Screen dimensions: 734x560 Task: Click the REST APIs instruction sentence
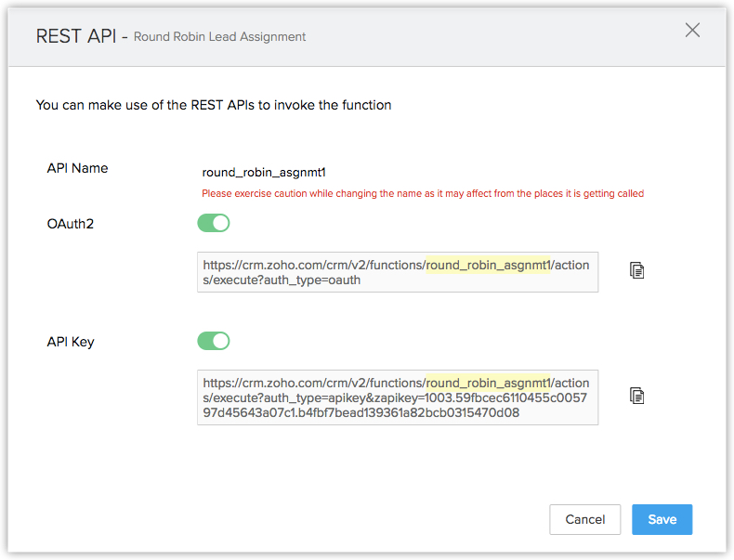(214, 105)
